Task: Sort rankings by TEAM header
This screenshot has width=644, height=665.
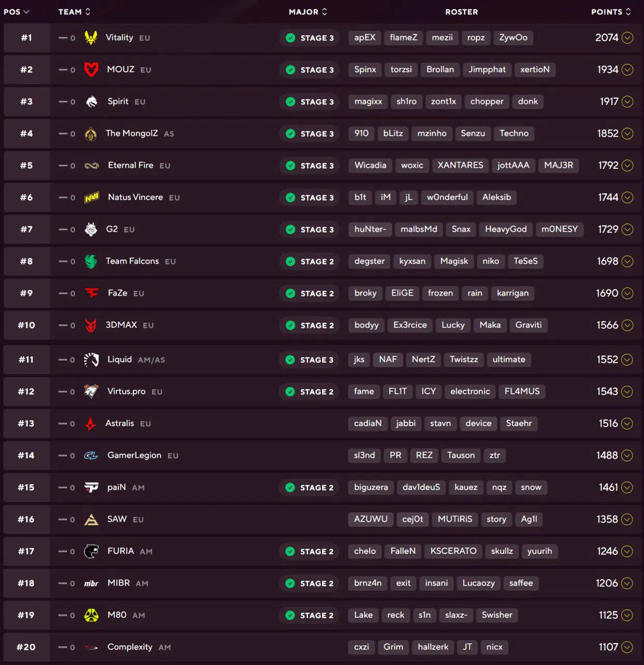Action: pos(74,11)
